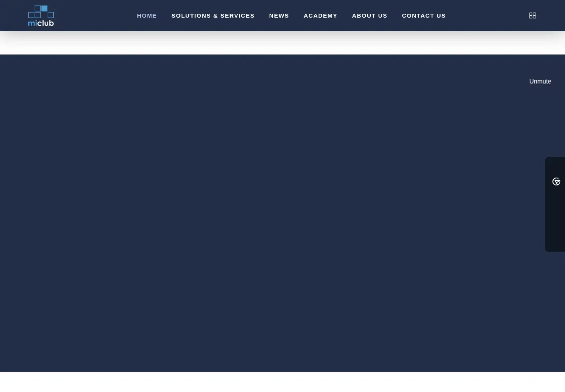Navigate to ABOUT US
The height and width of the screenshot is (392, 565).
[x=370, y=16]
